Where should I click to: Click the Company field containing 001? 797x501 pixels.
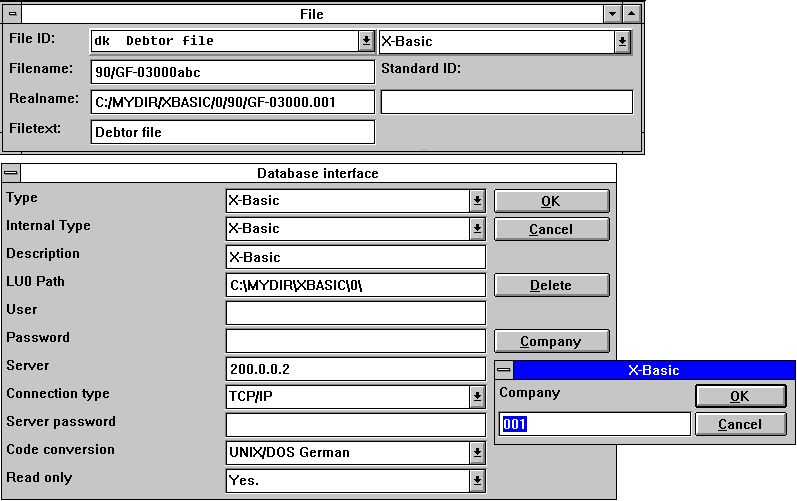(x=595, y=424)
